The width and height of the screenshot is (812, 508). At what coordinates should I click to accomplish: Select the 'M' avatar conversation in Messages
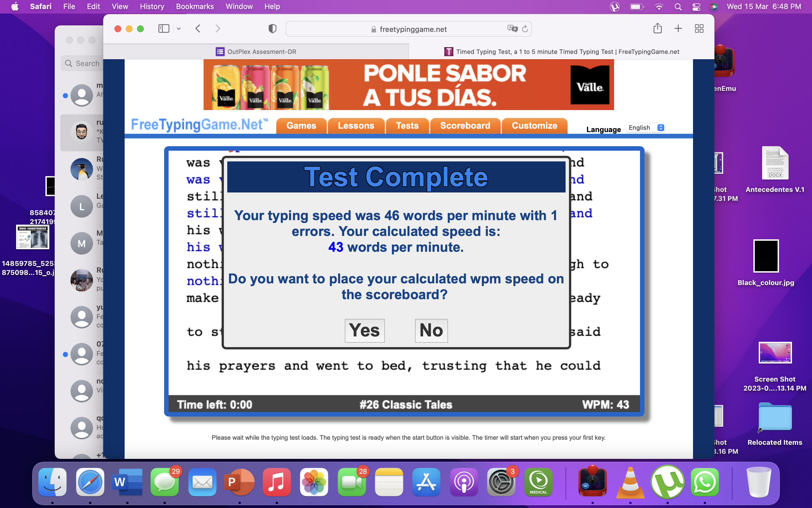[x=82, y=243]
